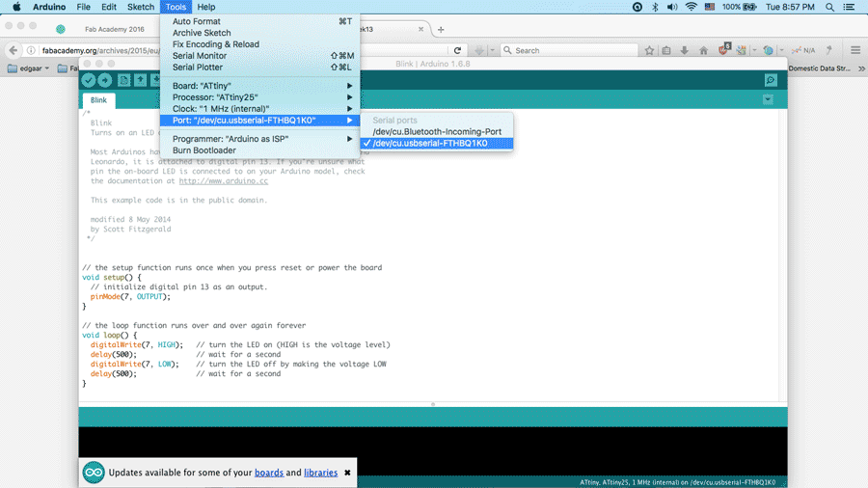Select /dev/cu.Bluetooth-Incoming-Port serial port
Screen dimensions: 868x488
coord(437,132)
